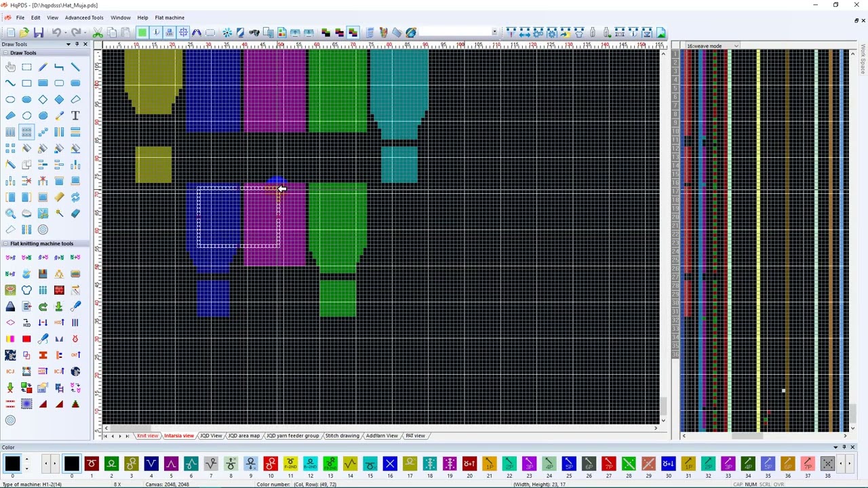
Task: Click the refresh arrows tool icon
Action: 75,197
